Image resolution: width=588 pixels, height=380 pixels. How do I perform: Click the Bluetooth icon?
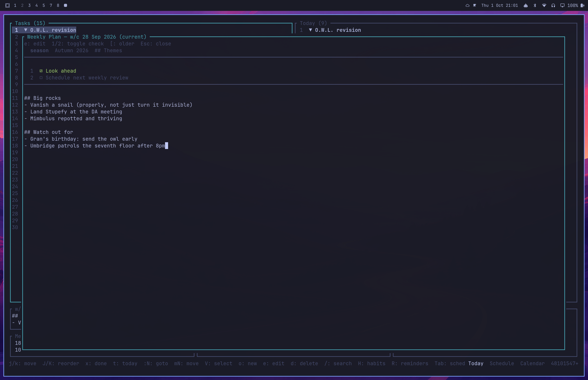[x=535, y=5]
